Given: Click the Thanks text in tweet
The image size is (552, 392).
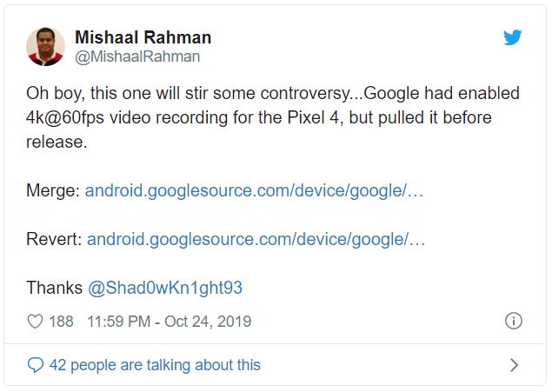Looking at the screenshot, I should point(55,288).
